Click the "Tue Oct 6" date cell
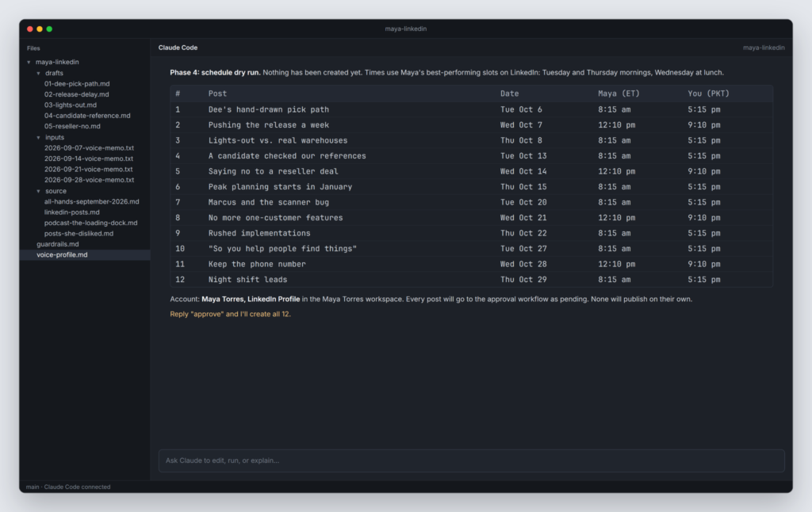Viewport: 812px width, 512px height. pos(521,109)
